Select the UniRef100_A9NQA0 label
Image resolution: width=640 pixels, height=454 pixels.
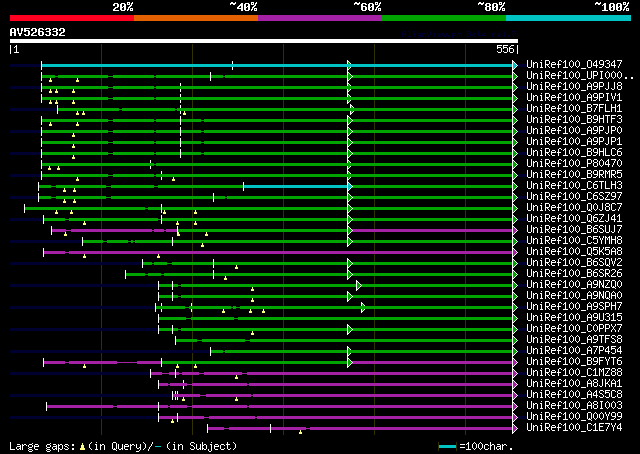(x=574, y=296)
